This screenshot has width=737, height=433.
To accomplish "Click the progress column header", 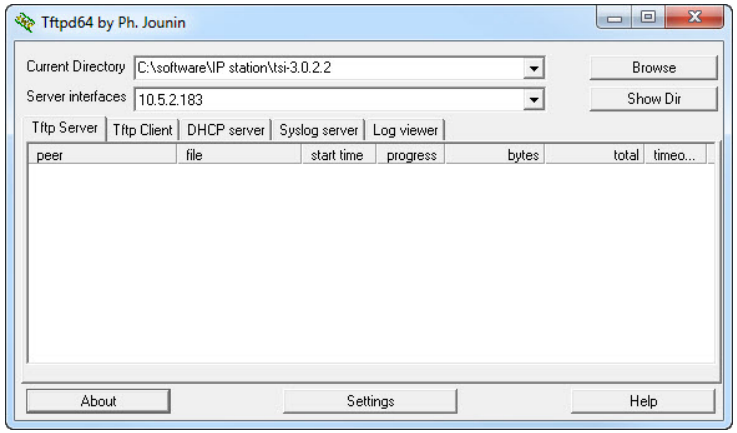I will 411,155.
